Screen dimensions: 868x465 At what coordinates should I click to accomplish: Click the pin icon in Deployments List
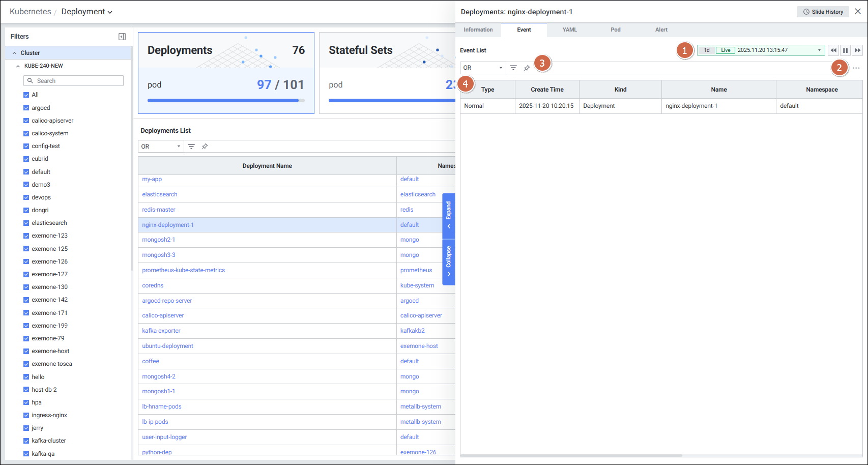click(205, 147)
